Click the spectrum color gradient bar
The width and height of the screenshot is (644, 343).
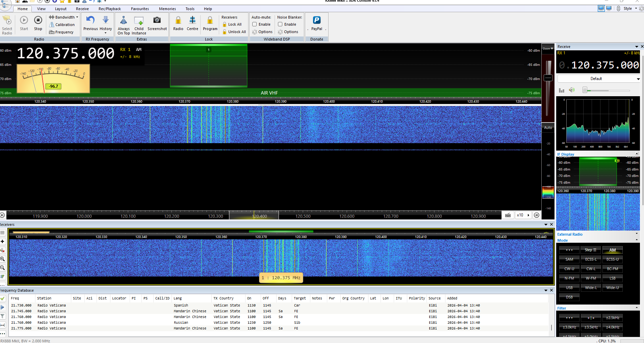coord(548,192)
